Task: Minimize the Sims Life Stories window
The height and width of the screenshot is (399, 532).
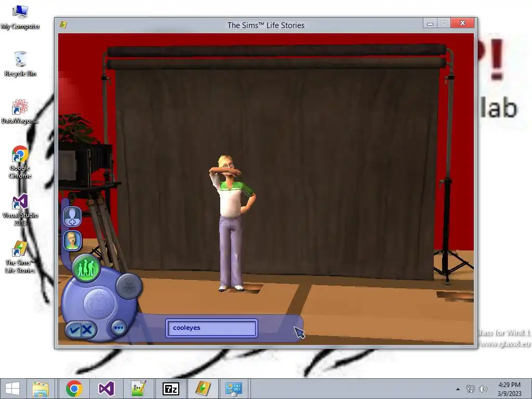Action: tap(430, 23)
